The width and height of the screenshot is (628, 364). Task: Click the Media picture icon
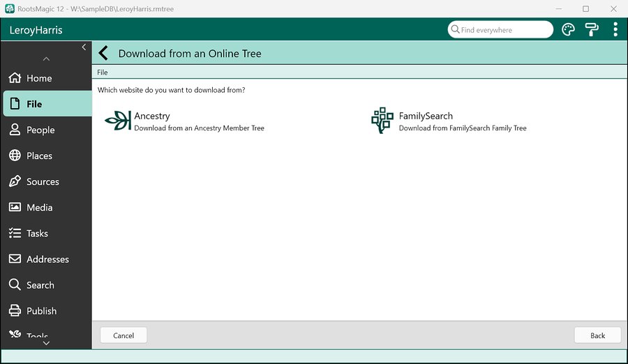pos(15,207)
